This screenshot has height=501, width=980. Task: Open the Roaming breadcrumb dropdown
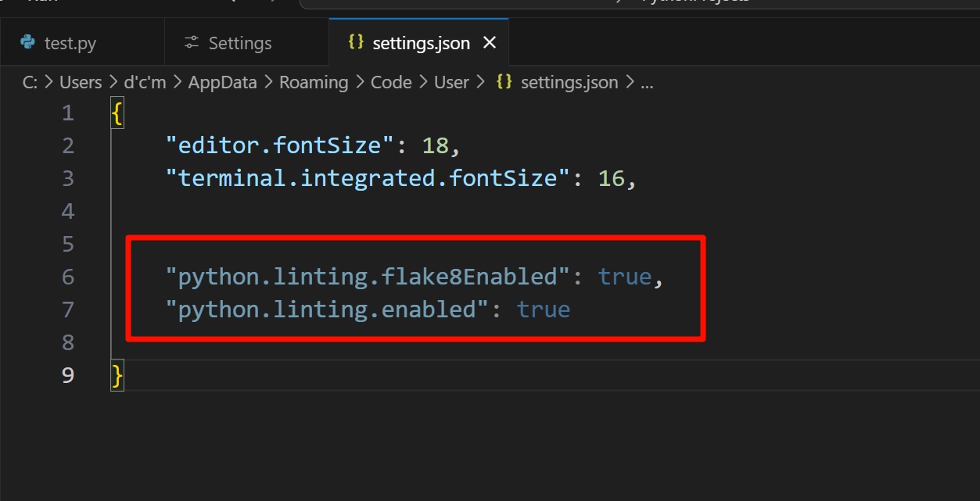pyautogui.click(x=313, y=82)
